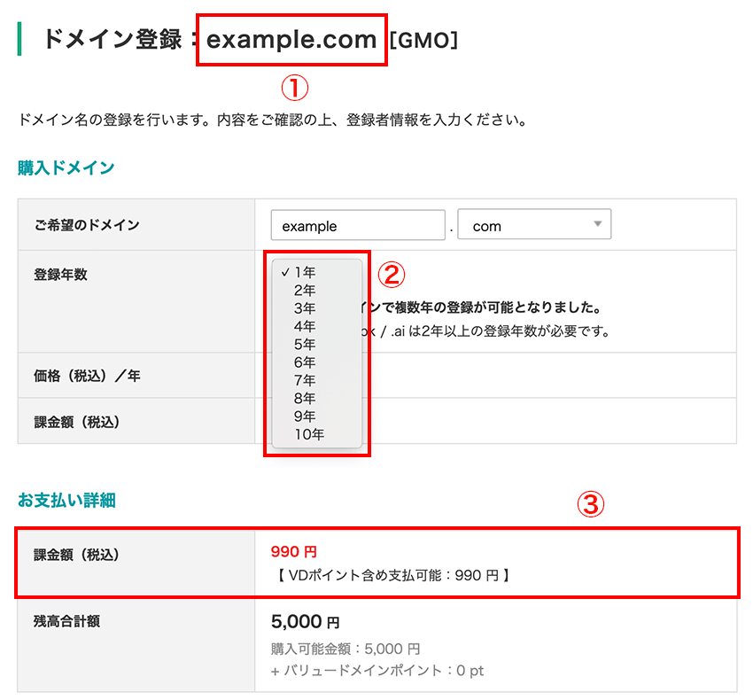The width and height of the screenshot is (753, 700).
Task: Click the red circled number ① marker
Action: [x=294, y=87]
